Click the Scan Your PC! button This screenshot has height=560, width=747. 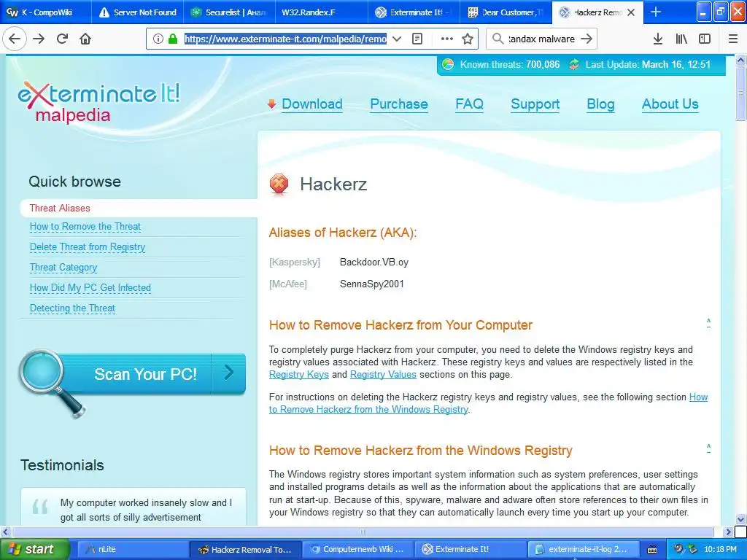(x=133, y=374)
